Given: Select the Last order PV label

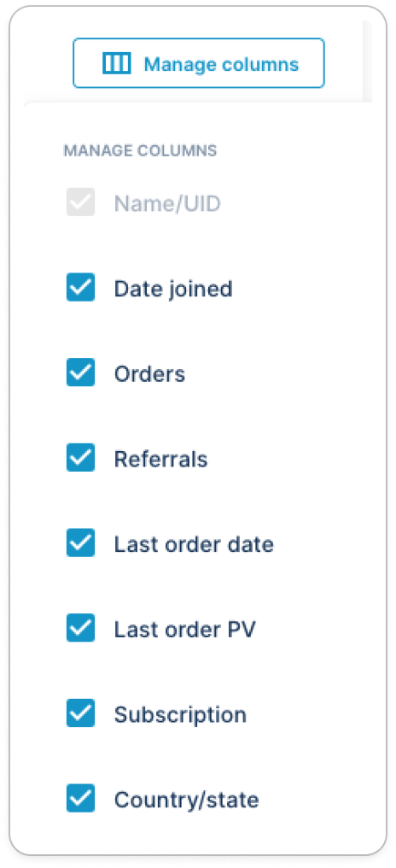Looking at the screenshot, I should click(x=184, y=630).
